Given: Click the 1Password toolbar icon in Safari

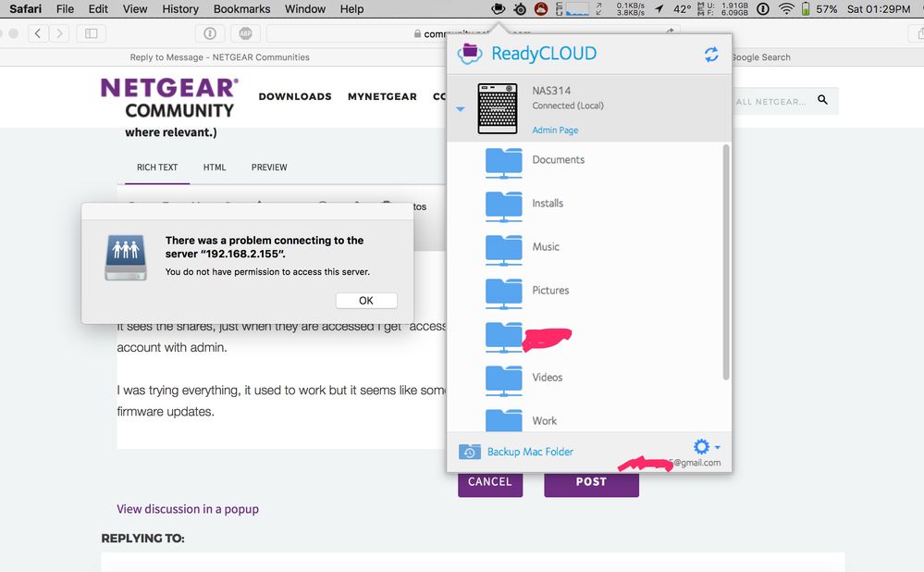Looking at the screenshot, I should point(210,33).
